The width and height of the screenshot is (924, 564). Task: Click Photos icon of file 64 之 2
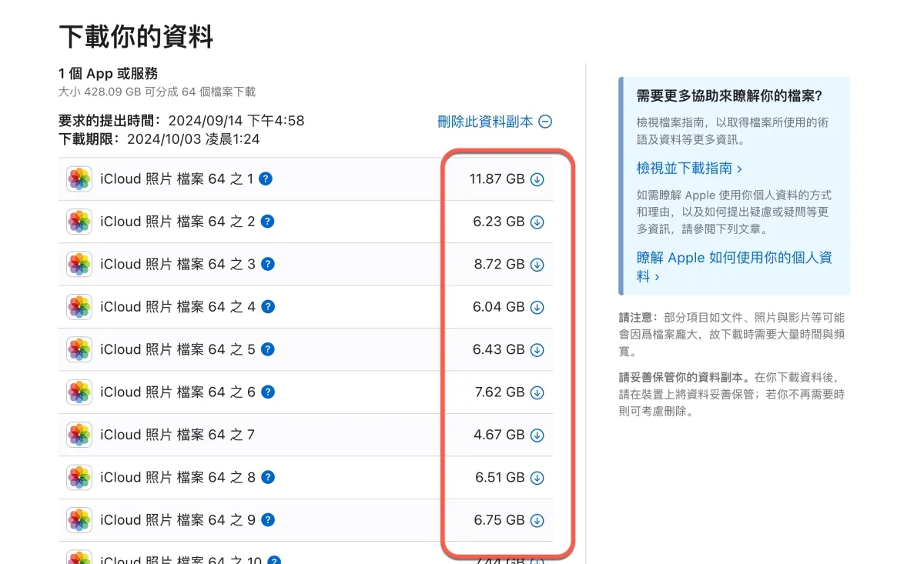(79, 222)
